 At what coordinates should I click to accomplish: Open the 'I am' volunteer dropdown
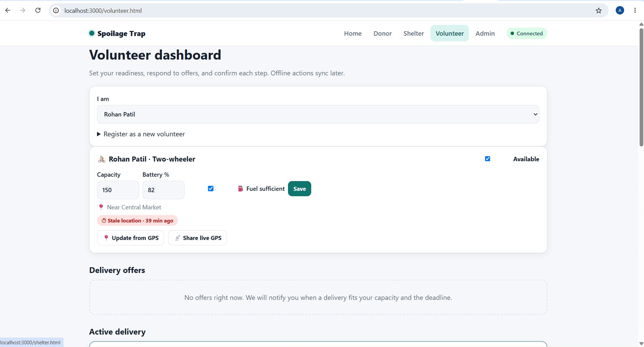(x=318, y=114)
